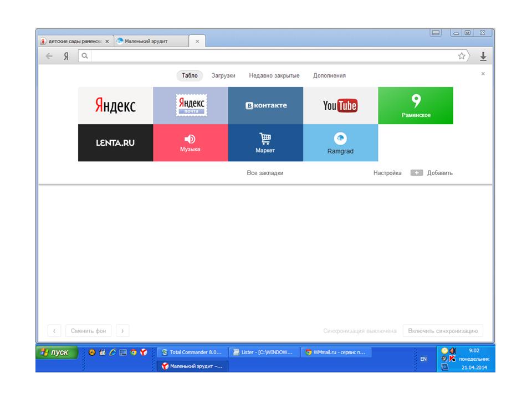
Task: Open the Недавно закрытые tab
Action: click(x=274, y=75)
